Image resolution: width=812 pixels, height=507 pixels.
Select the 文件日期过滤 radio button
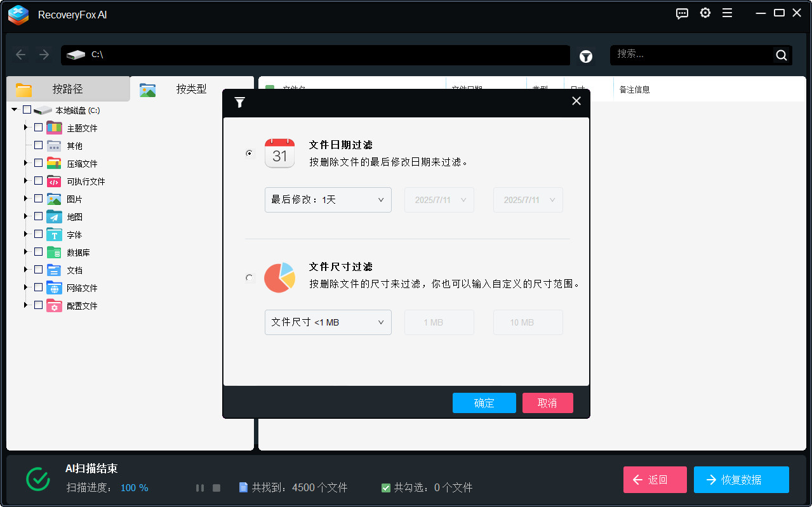249,153
